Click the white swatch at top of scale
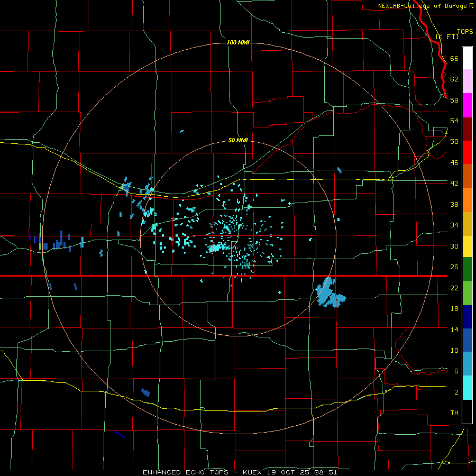The image size is (476, 476). click(x=467, y=58)
